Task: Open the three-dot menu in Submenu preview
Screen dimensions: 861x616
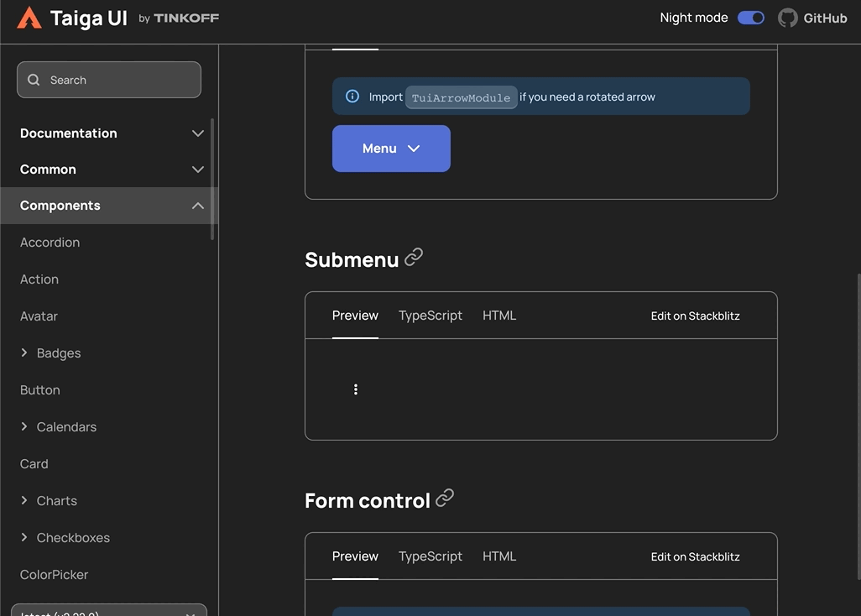Action: click(355, 389)
